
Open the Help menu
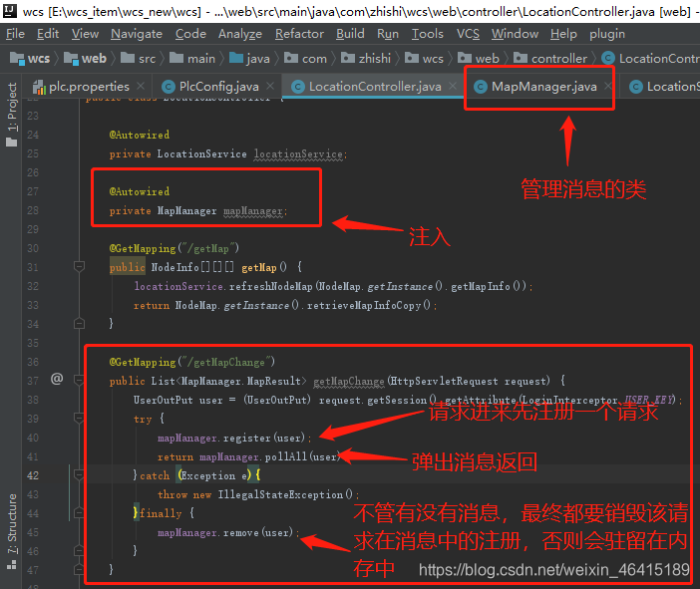563,34
